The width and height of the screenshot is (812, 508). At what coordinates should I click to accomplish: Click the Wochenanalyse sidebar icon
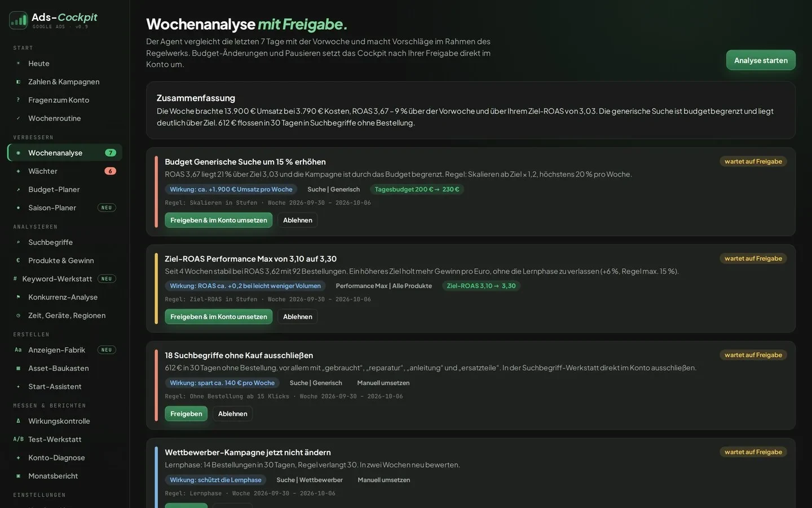(x=18, y=153)
